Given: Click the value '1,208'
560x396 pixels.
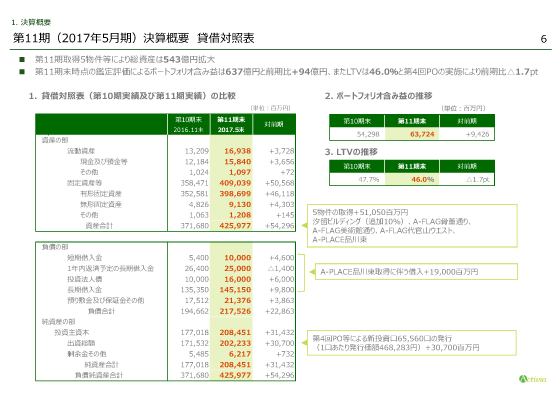Looking at the screenshot, I should click(240, 215).
